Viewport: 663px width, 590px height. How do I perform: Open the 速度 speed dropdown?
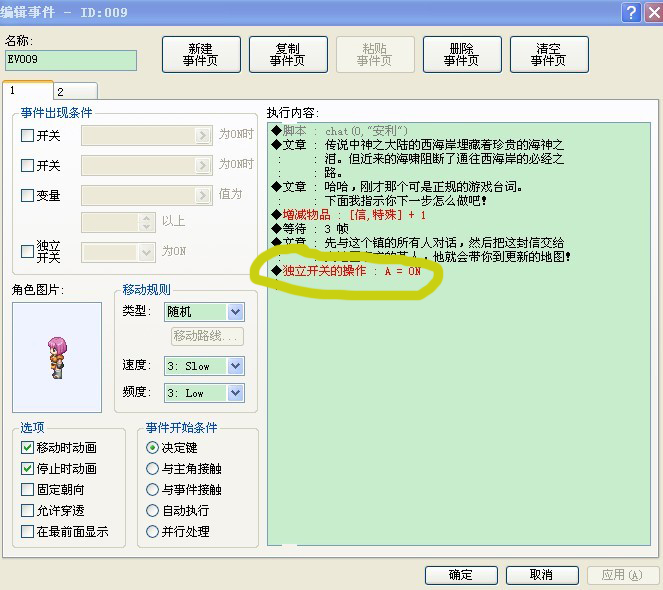(x=204, y=366)
